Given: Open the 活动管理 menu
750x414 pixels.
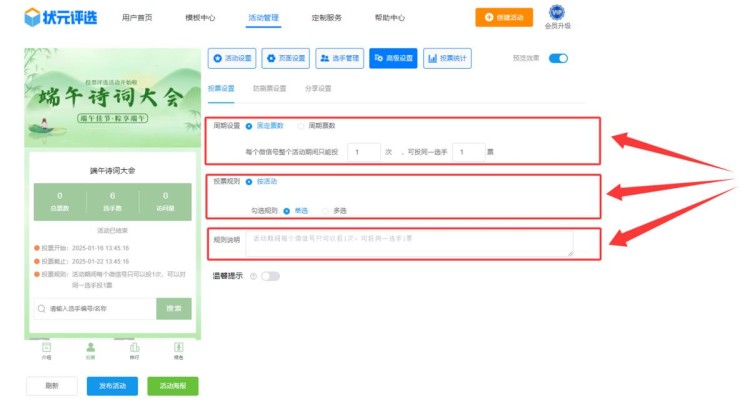Looking at the screenshot, I should pos(264,18).
